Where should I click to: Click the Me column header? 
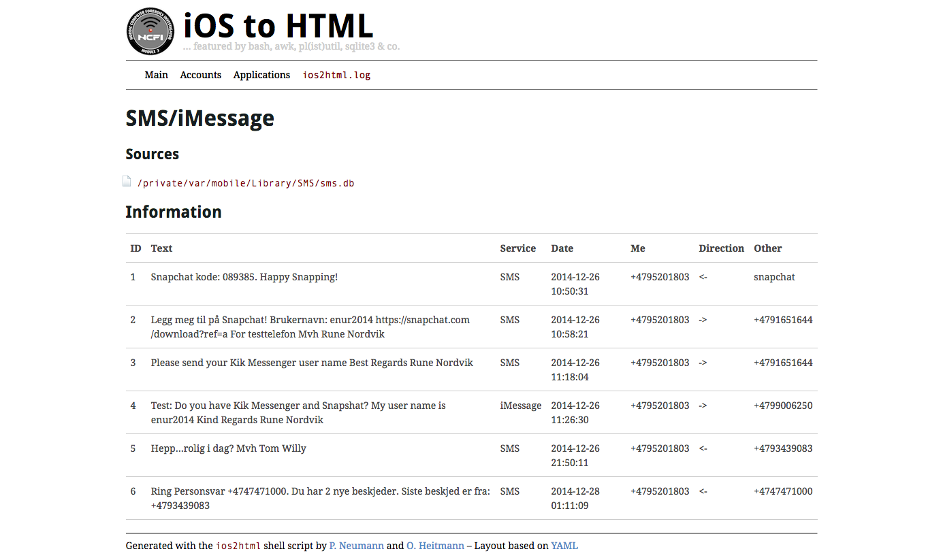click(x=638, y=248)
